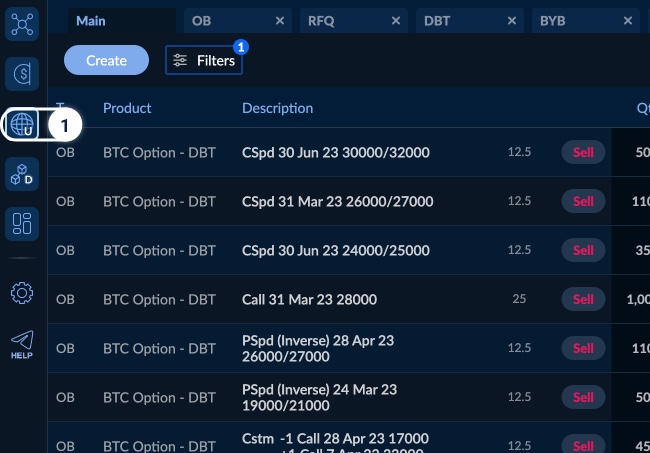Click the network nodes icon in sidebar
Image resolution: width=650 pixels, height=453 pixels.
pyautogui.click(x=22, y=22)
